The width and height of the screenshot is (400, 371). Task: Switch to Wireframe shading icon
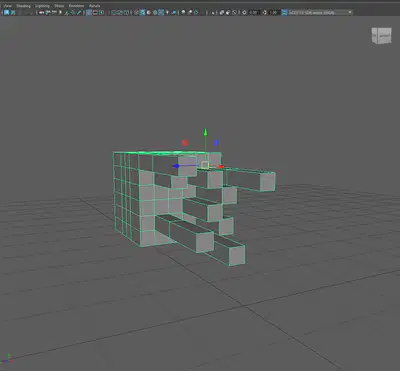[136, 12]
